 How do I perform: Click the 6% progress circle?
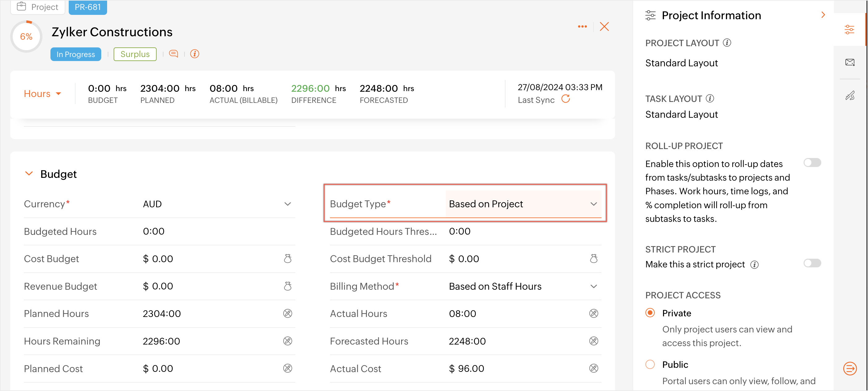point(26,37)
